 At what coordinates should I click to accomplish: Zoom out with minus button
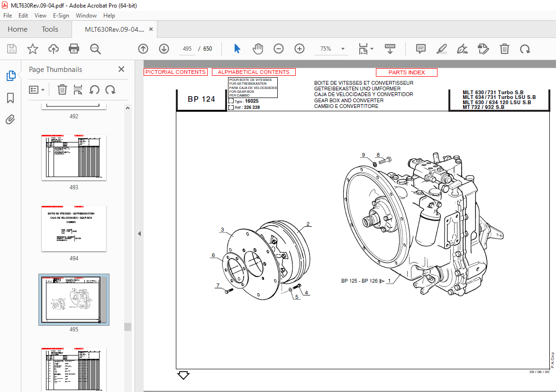279,49
